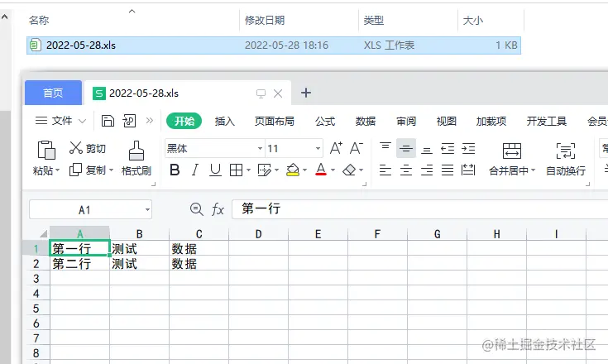
Task: Click the distributed alignment icon
Action: click(468, 170)
